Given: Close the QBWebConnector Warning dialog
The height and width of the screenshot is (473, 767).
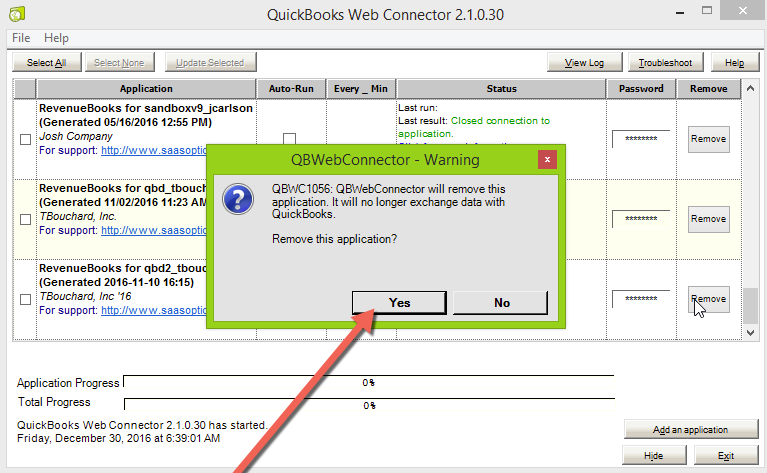Looking at the screenshot, I should click(x=547, y=159).
